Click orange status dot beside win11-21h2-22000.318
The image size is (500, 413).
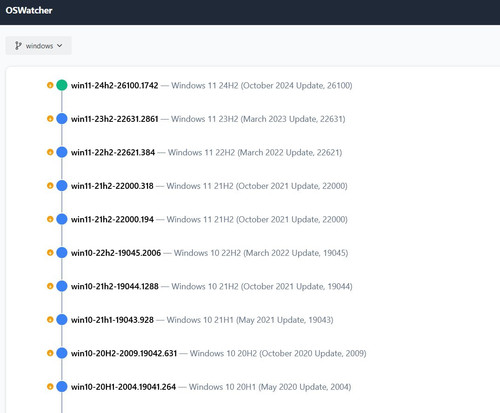click(50, 185)
